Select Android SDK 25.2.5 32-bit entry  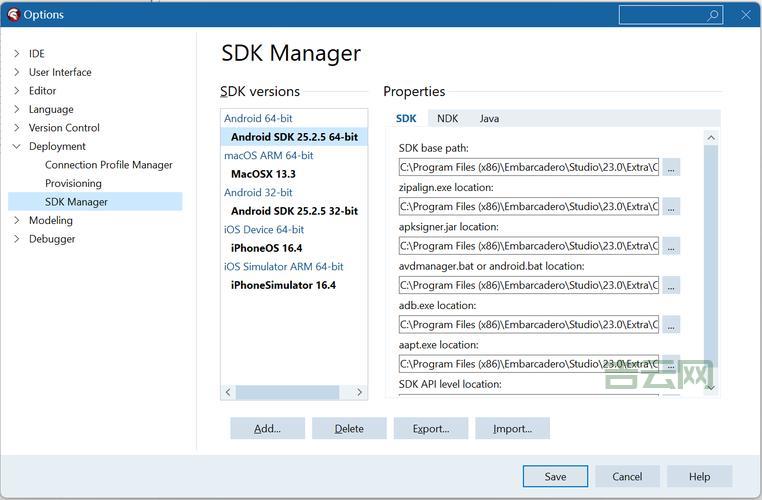pyautogui.click(x=294, y=211)
